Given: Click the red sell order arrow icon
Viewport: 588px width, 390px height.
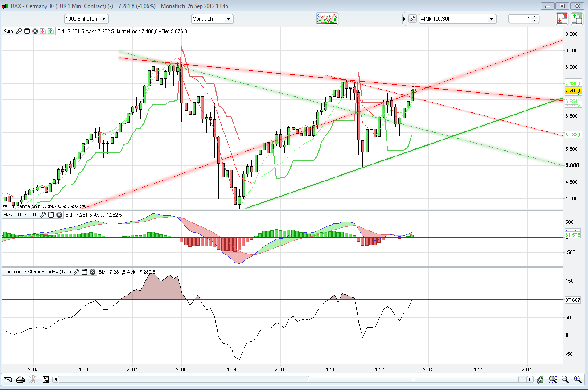Looking at the screenshot, I should (562, 19).
